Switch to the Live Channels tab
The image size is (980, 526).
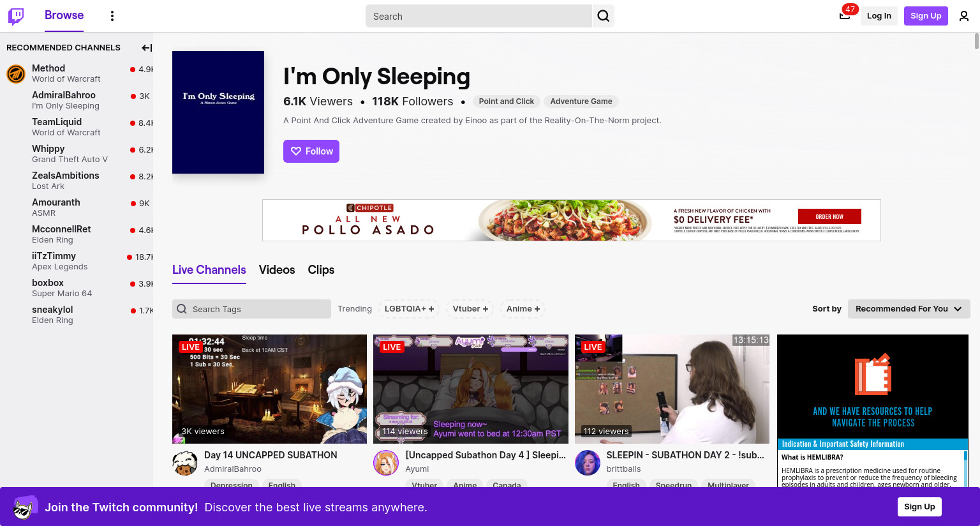[209, 270]
